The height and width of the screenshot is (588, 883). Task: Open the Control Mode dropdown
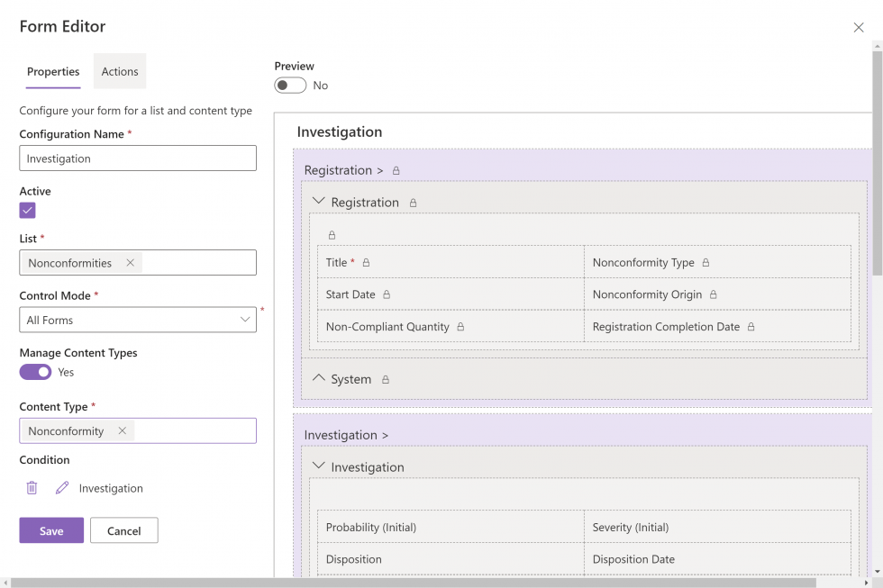(245, 320)
